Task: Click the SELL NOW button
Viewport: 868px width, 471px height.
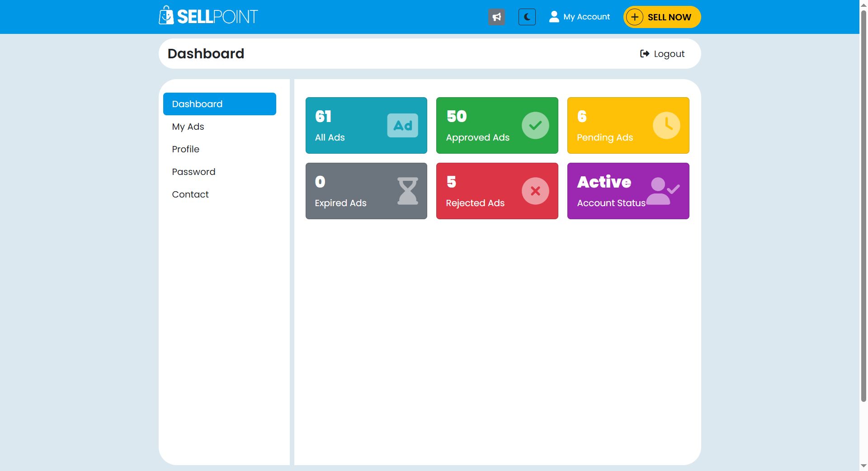Action: point(662,17)
